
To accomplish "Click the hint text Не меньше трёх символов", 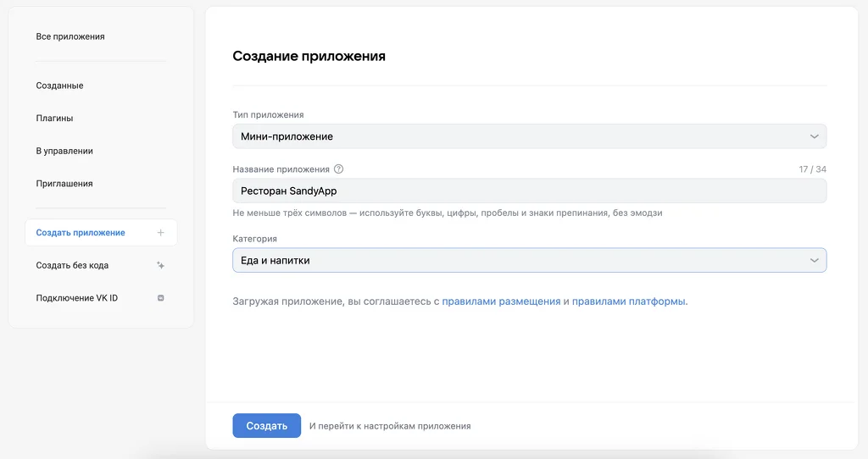I will 448,213.
